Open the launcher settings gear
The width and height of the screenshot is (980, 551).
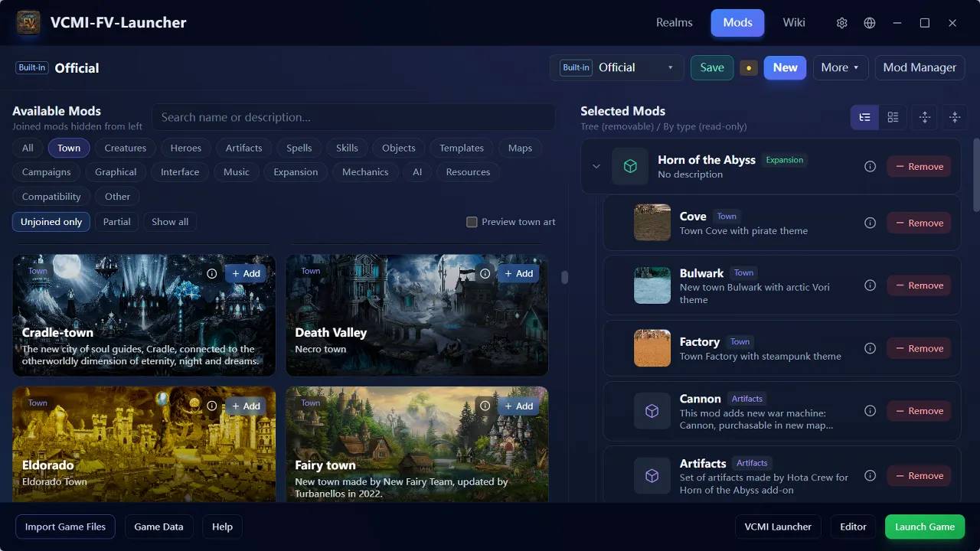click(842, 23)
